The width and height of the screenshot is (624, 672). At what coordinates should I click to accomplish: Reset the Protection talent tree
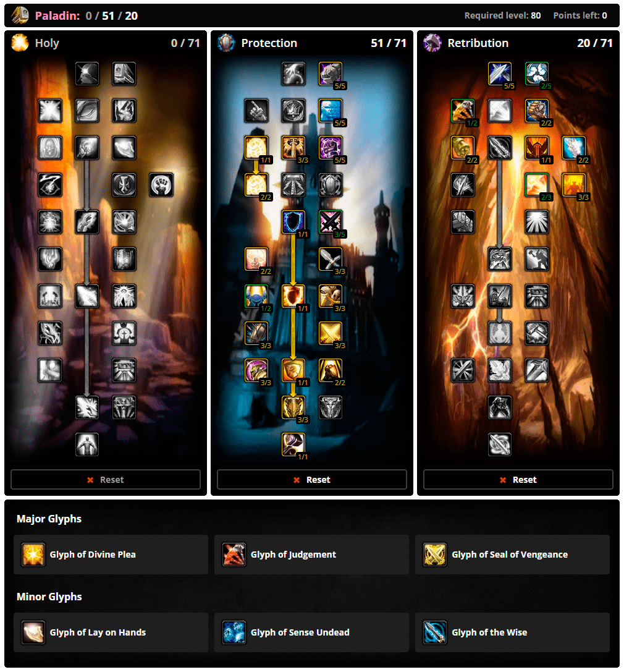[312, 480]
